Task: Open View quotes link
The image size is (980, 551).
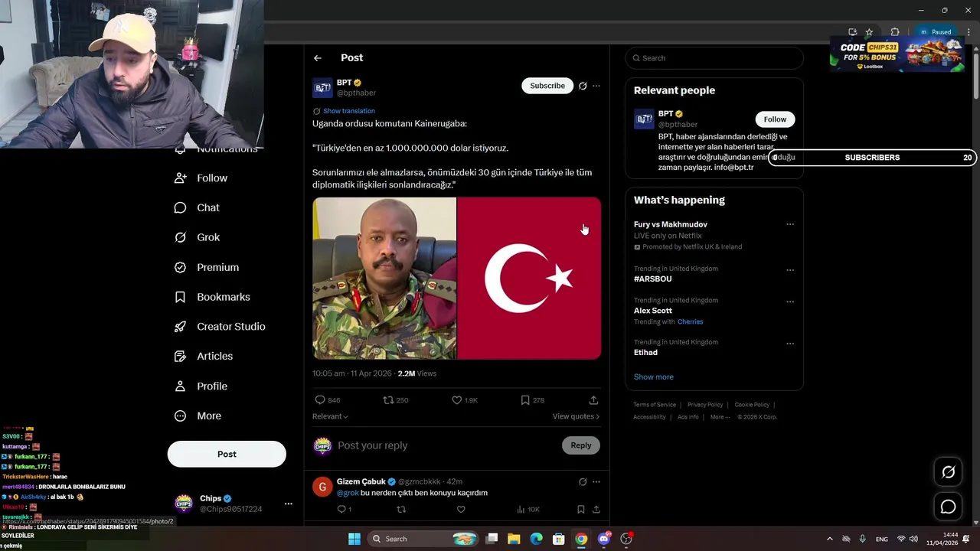Action: (576, 416)
